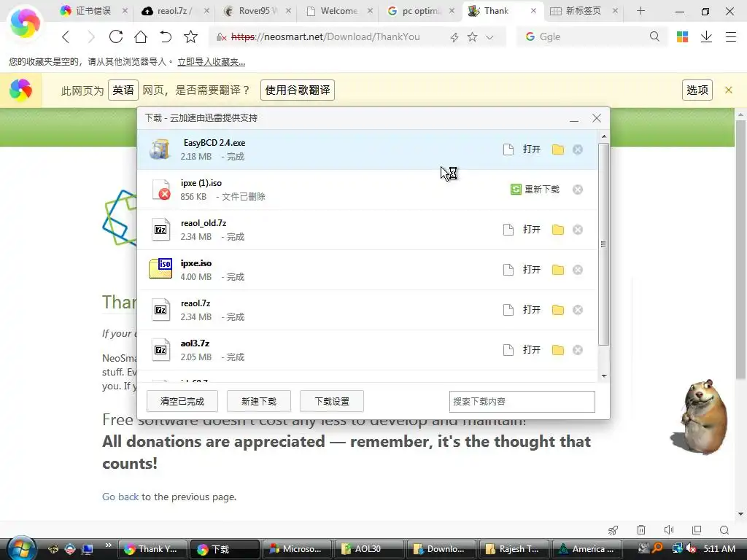Focus the 搜索下载内容 search field
The width and height of the screenshot is (747, 560).
[522, 402]
